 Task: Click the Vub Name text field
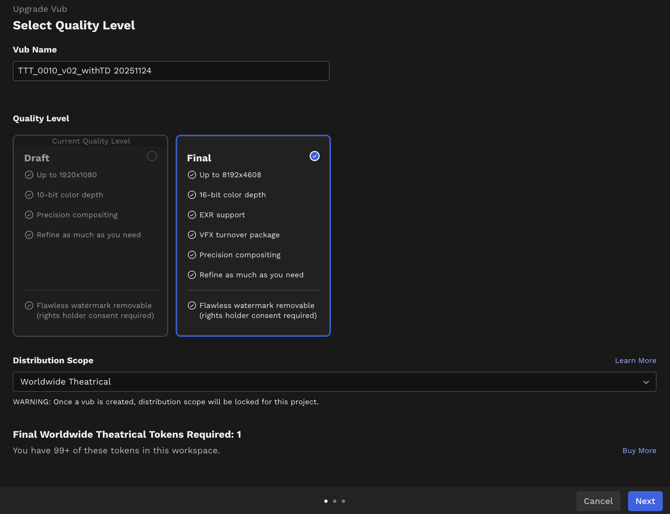point(171,71)
